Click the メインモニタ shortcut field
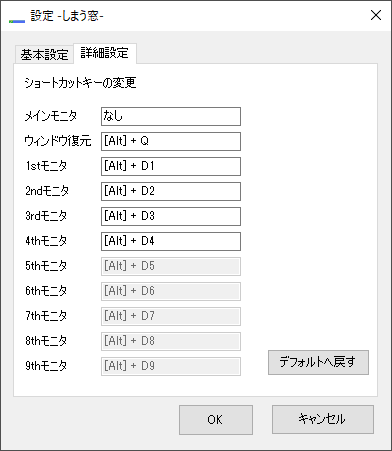Screen dimensions: 392x451 (x=171, y=116)
